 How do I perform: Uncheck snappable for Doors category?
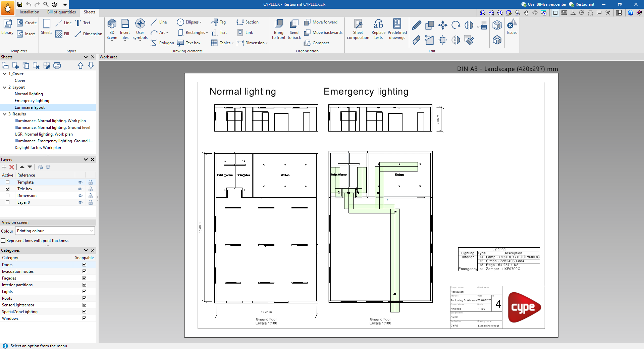84,265
